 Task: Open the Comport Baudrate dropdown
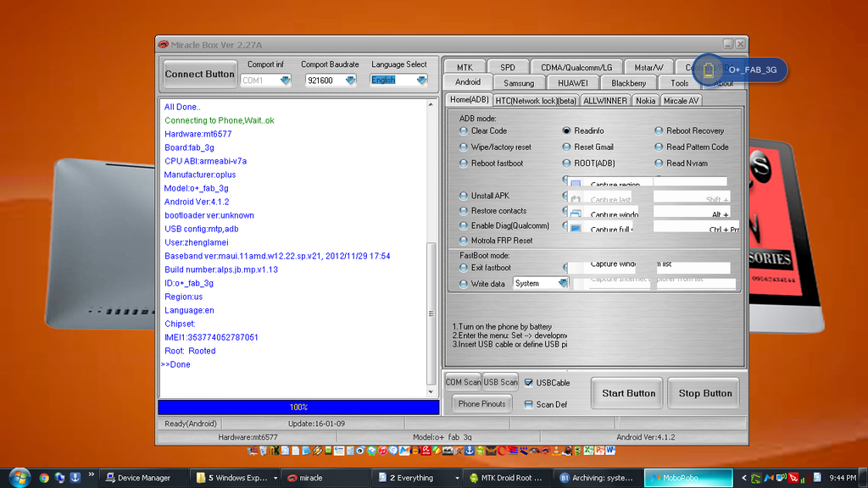point(350,80)
